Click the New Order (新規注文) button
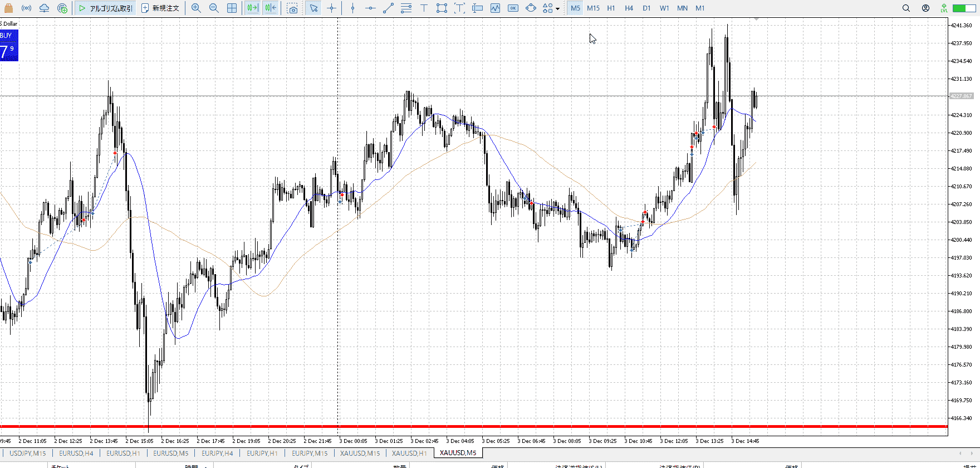The width and height of the screenshot is (980, 468). (160, 8)
